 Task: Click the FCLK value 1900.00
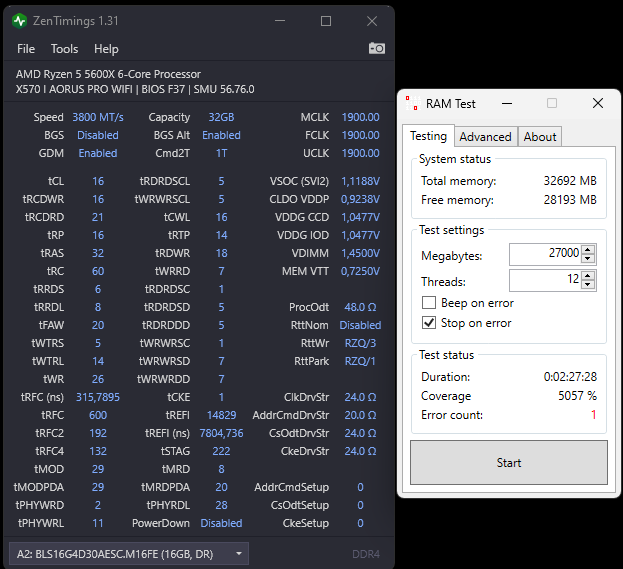[360, 135]
